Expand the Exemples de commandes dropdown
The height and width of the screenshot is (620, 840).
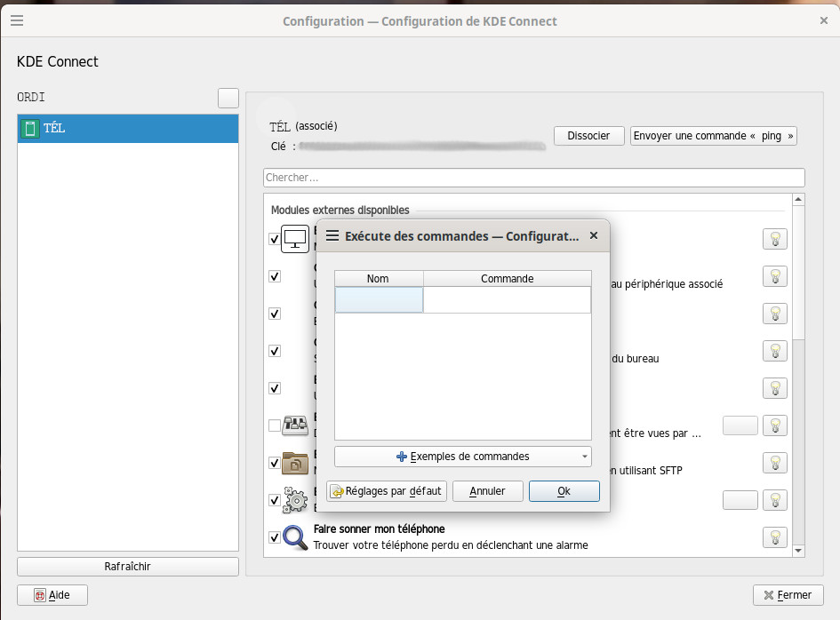(x=462, y=457)
